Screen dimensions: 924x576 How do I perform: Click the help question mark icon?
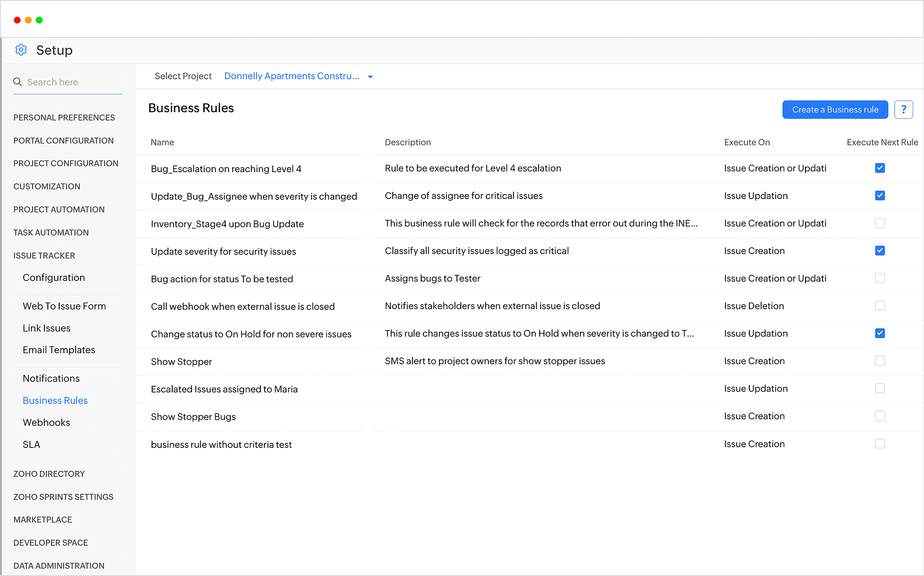(x=903, y=110)
